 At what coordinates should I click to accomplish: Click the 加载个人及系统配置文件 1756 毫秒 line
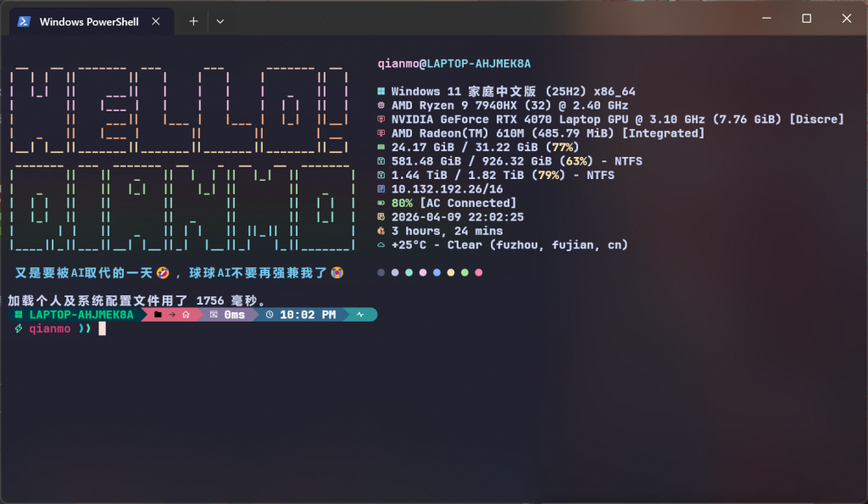[x=136, y=300]
